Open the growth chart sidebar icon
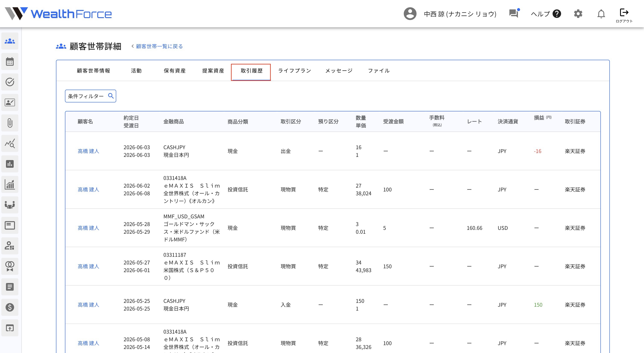 coord(10,184)
